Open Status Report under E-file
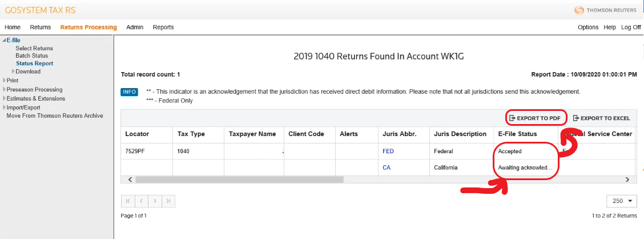 coord(34,63)
